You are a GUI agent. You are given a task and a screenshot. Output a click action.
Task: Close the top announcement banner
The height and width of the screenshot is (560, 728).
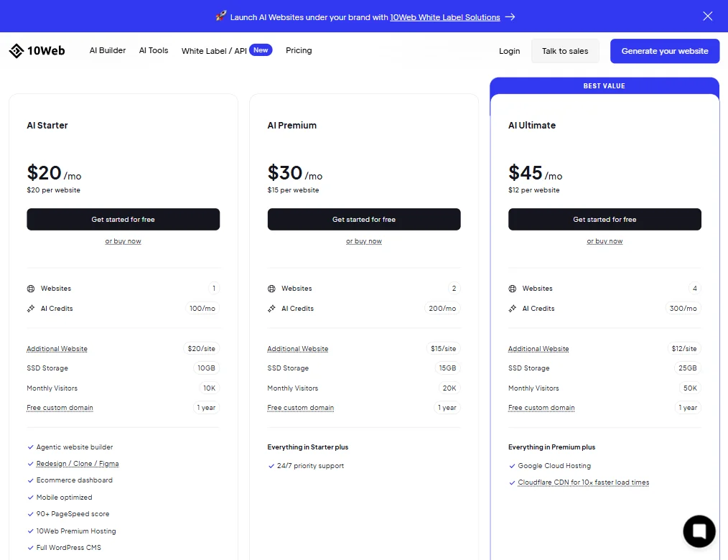click(707, 17)
